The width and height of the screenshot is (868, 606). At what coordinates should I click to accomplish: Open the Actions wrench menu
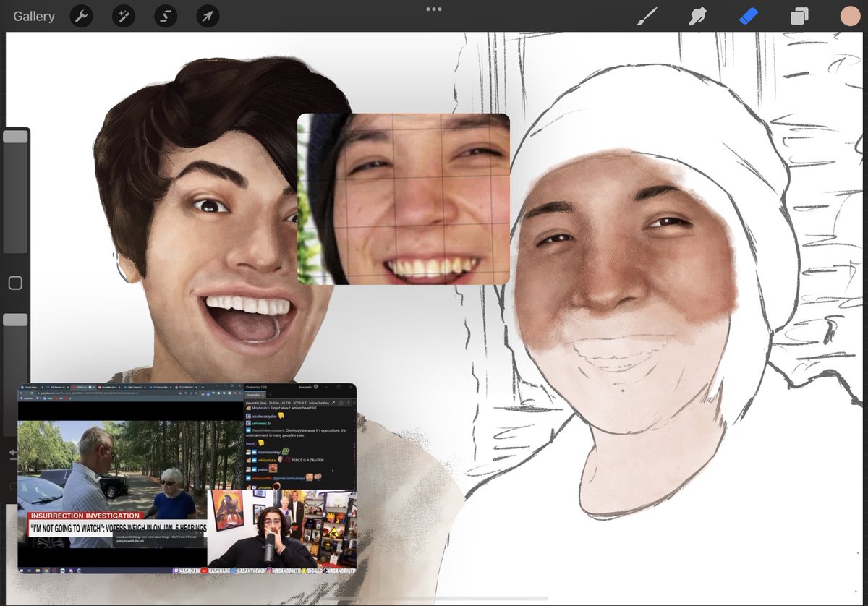click(81, 16)
